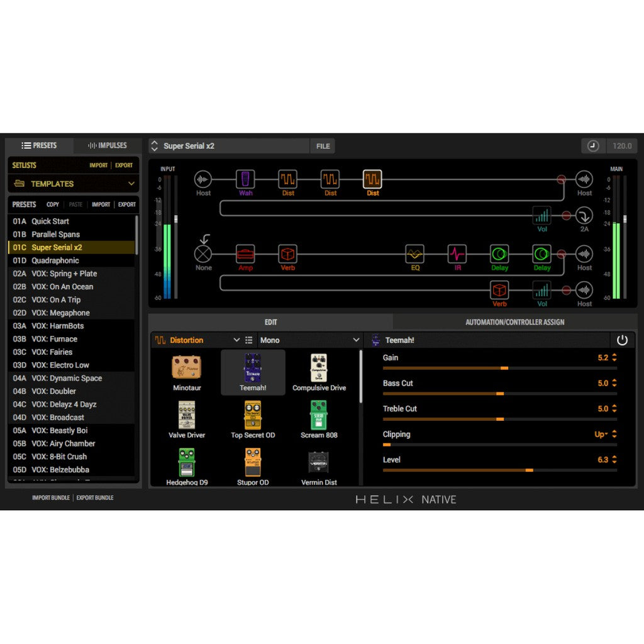The height and width of the screenshot is (644, 644).
Task: Open the Mono channel dropdown
Action: (x=308, y=340)
